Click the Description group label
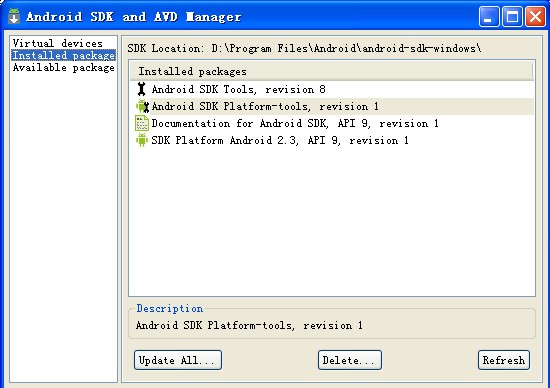The height and width of the screenshot is (388, 550). pyautogui.click(x=170, y=308)
